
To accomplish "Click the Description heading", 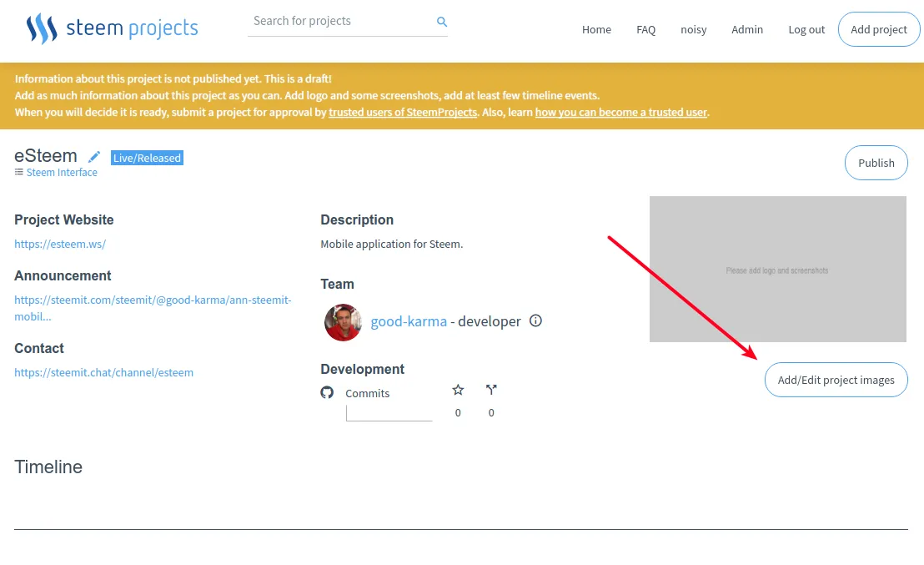I will point(357,219).
